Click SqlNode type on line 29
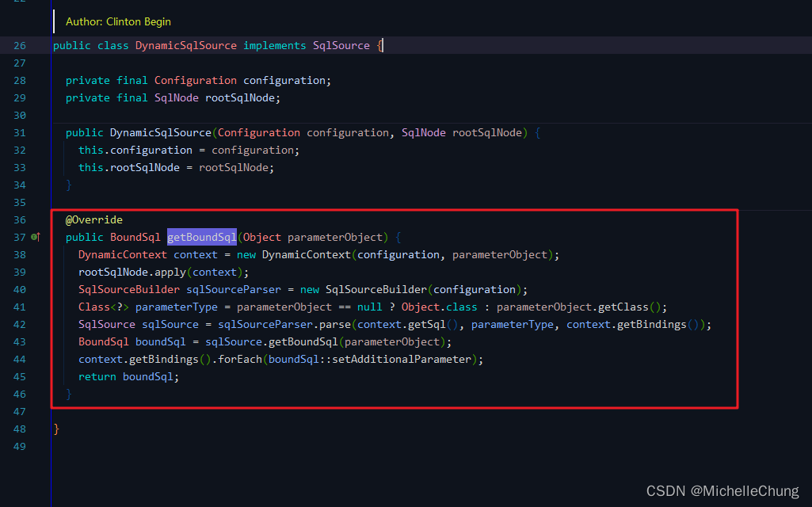 click(176, 98)
